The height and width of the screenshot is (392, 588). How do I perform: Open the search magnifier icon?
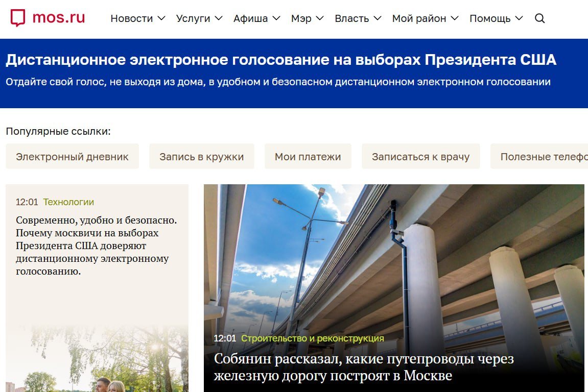click(539, 18)
